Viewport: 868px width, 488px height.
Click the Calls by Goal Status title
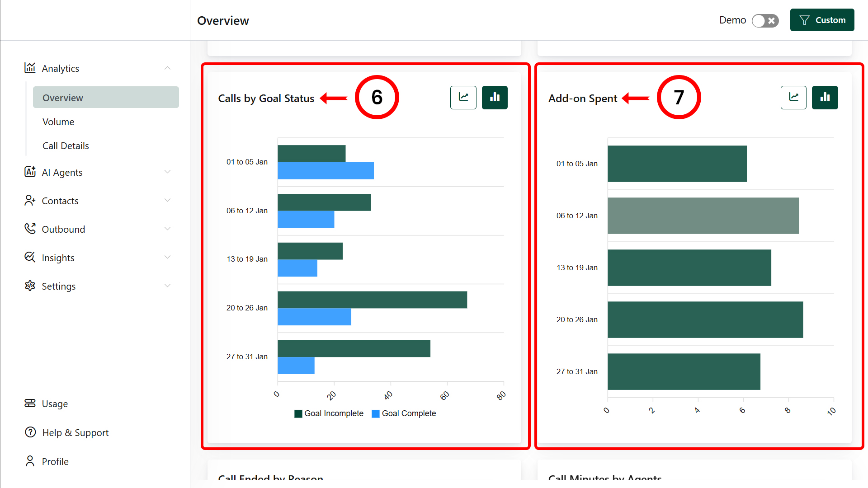coord(266,98)
